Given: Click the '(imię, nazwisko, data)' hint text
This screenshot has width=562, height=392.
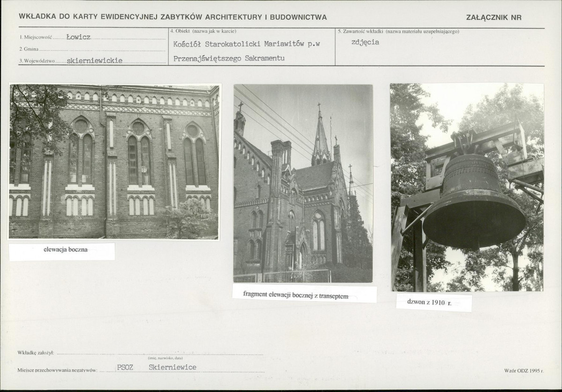Looking at the screenshot, I should coord(165,358).
